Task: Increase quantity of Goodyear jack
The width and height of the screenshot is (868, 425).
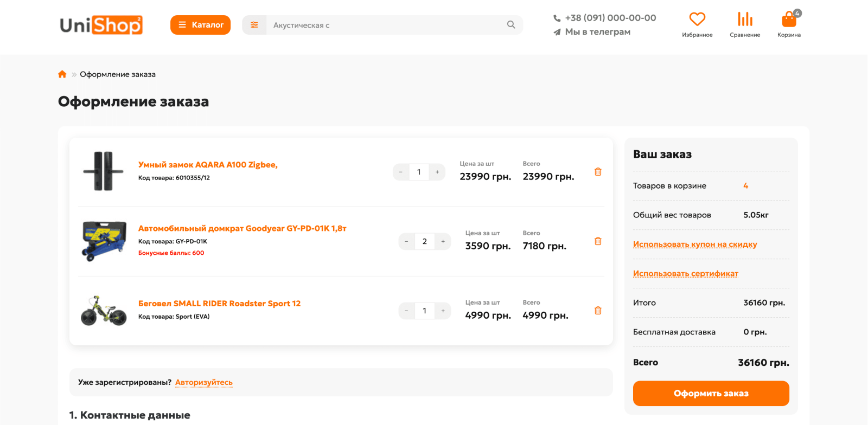Action: point(443,241)
